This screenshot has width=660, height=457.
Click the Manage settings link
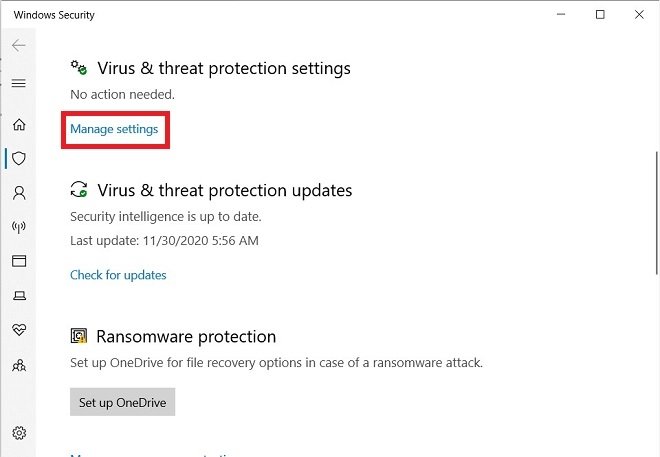tap(114, 129)
